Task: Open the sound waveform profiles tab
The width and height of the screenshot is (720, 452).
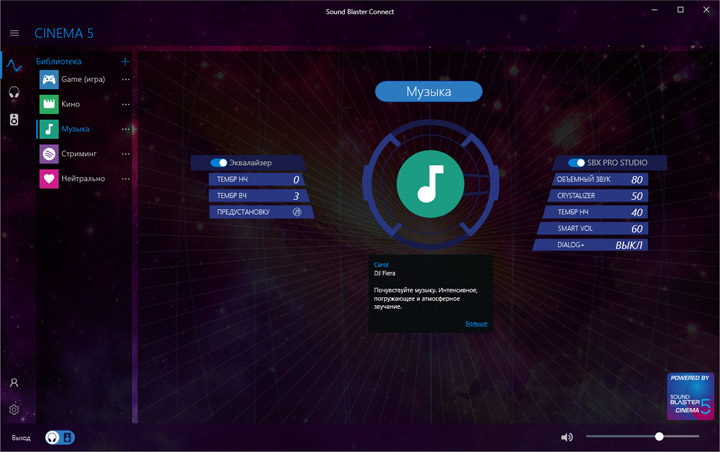Action: [x=14, y=66]
